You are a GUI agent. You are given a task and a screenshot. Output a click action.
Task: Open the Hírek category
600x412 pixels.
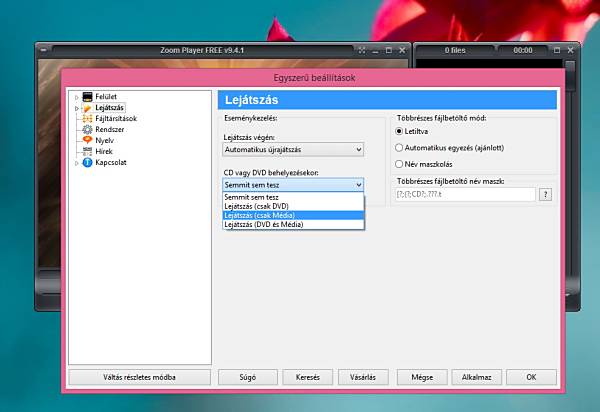[104, 151]
